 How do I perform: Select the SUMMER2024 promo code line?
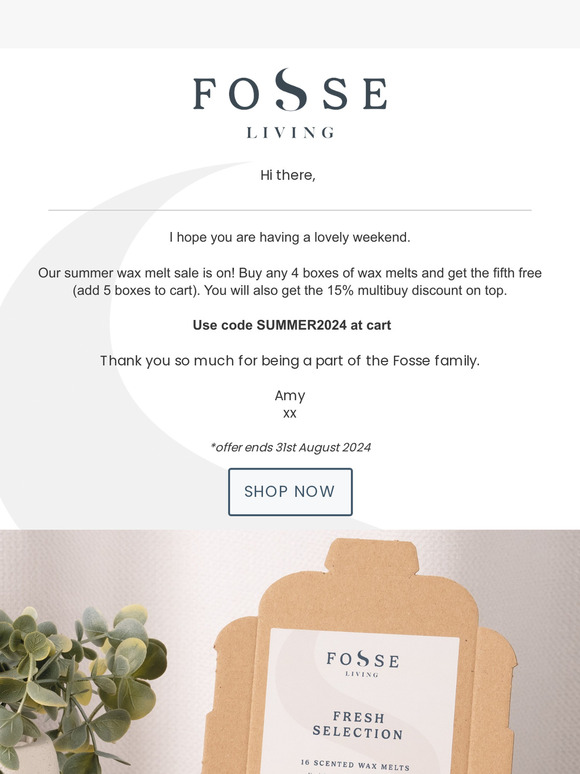(x=292, y=325)
